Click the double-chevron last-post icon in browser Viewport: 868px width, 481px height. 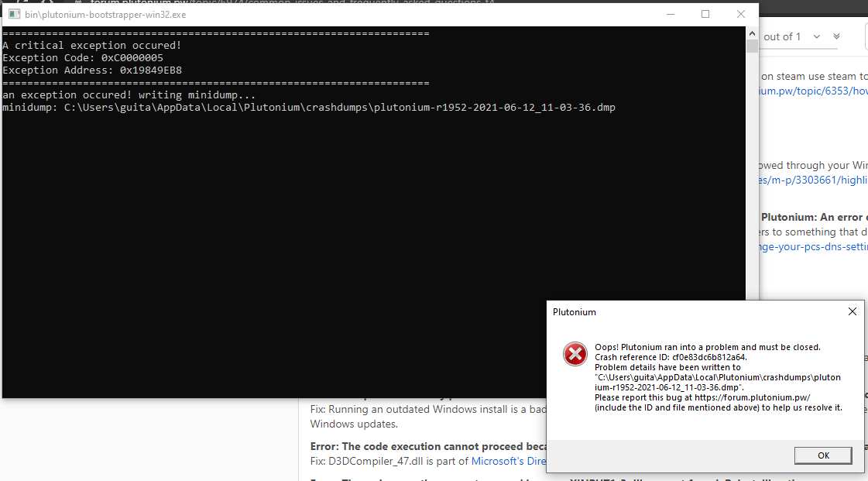(x=836, y=36)
